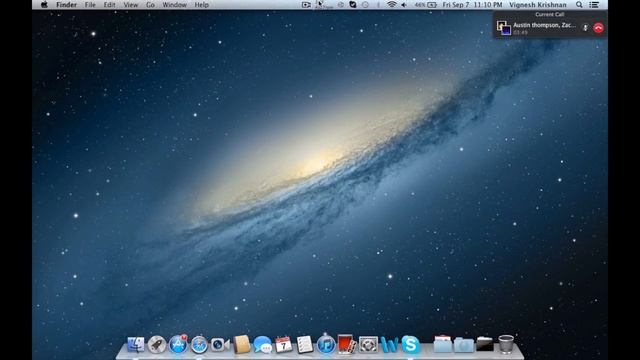Click the Austin thompson call name

544,25
